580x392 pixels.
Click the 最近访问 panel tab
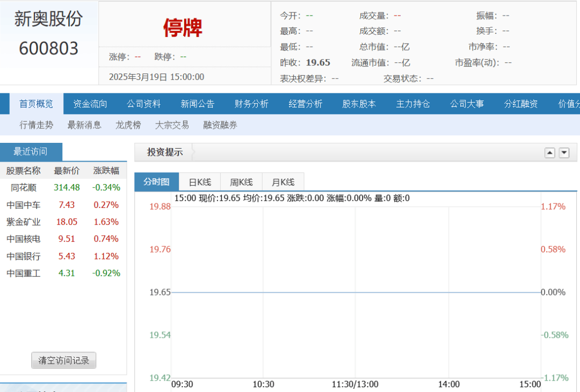click(x=31, y=152)
